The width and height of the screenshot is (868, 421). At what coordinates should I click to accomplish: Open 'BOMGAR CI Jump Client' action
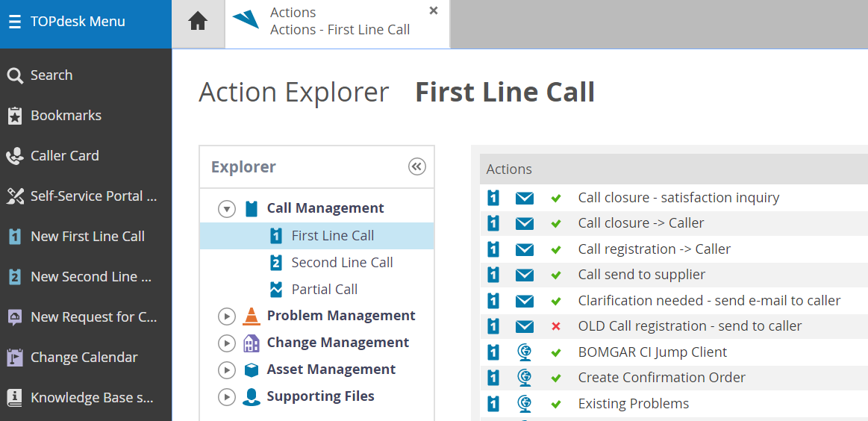point(652,352)
